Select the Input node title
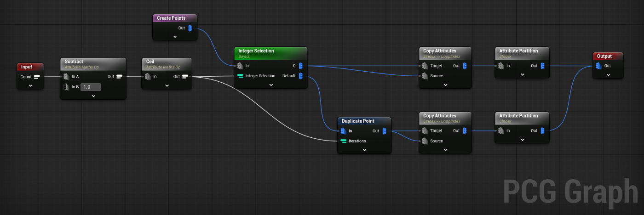 click(x=27, y=67)
